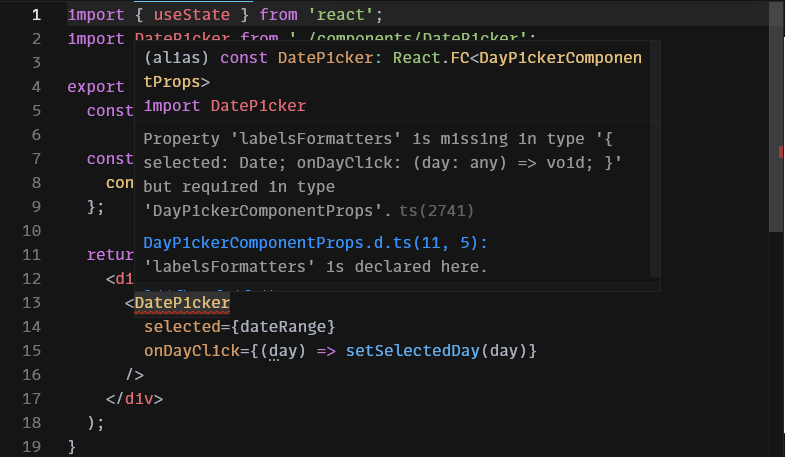Click 'import DatePicker' text in tooltip
This screenshot has height=457, width=785.
click(x=224, y=106)
